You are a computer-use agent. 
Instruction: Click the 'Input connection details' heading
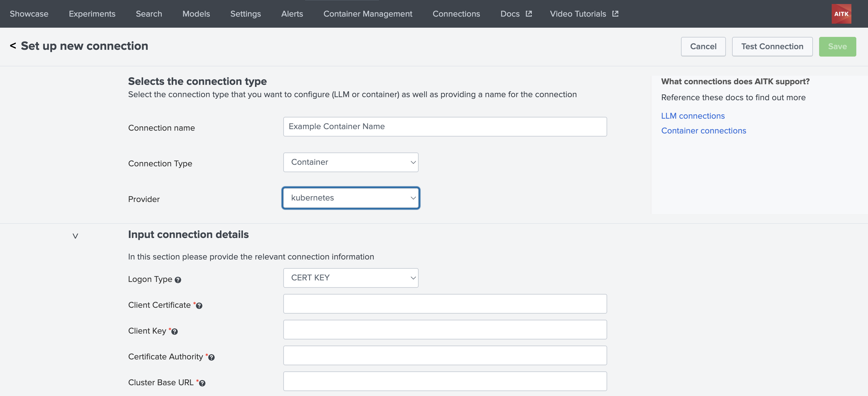(x=188, y=234)
